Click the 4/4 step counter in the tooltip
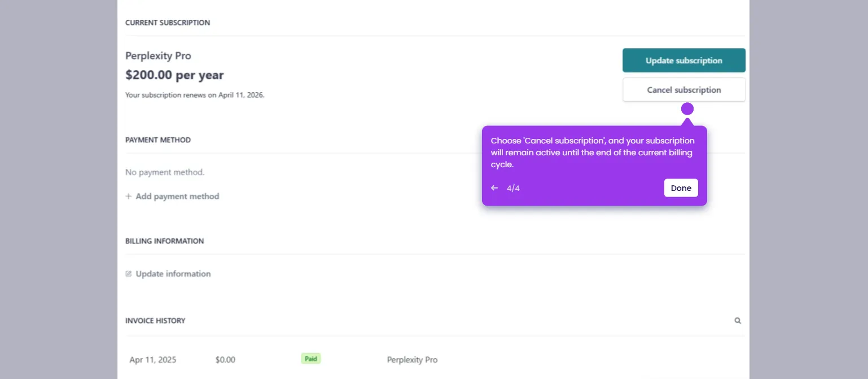The image size is (868, 379). 513,188
